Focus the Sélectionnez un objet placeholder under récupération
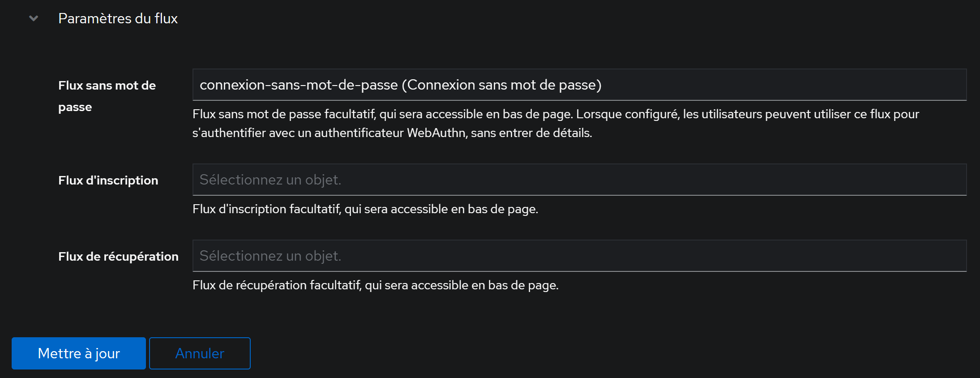This screenshot has width=980, height=378. point(270,256)
